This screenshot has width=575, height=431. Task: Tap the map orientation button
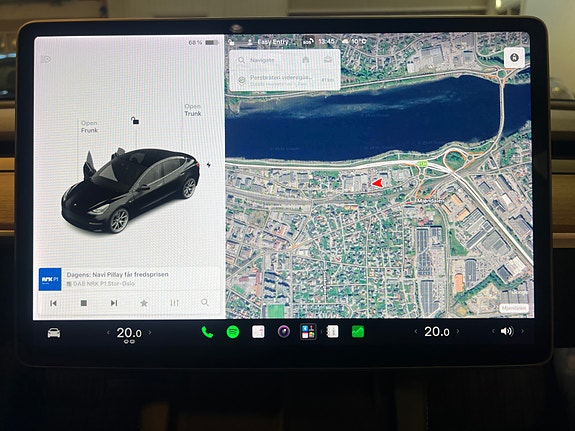click(514, 58)
